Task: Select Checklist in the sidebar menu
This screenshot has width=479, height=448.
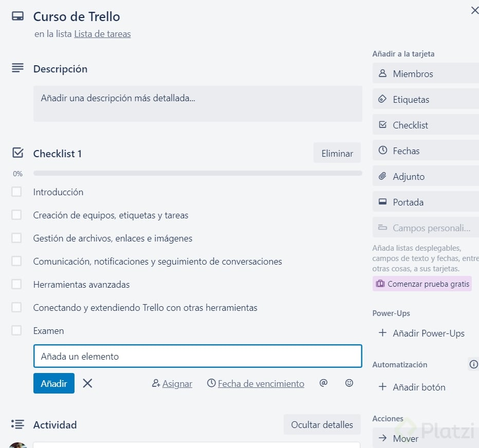Action: tap(426, 125)
